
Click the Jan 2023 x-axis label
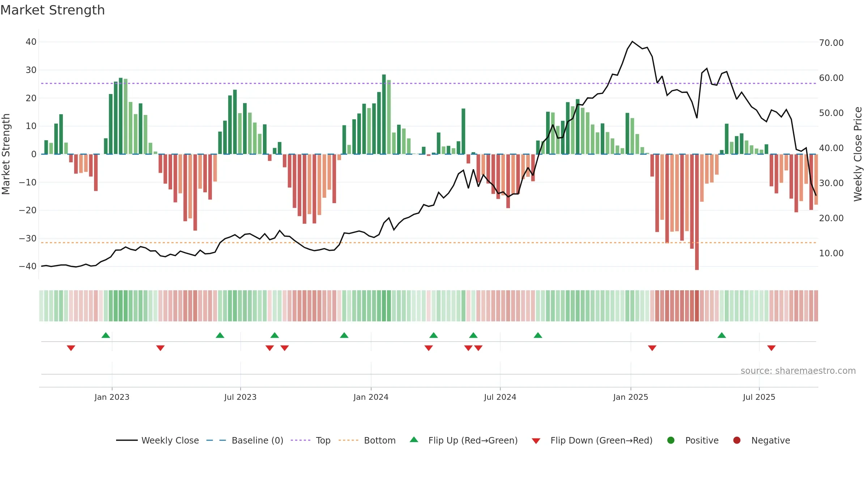click(x=112, y=397)
